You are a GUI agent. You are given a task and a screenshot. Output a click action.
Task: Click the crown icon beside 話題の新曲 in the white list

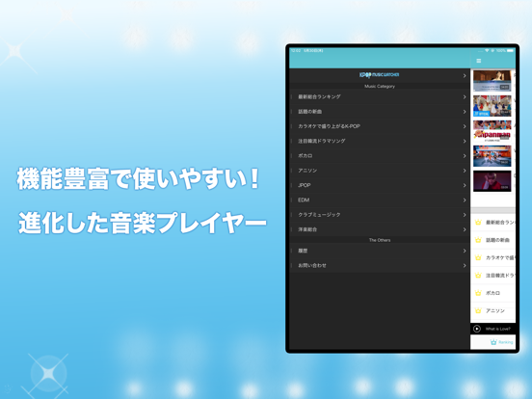478,240
